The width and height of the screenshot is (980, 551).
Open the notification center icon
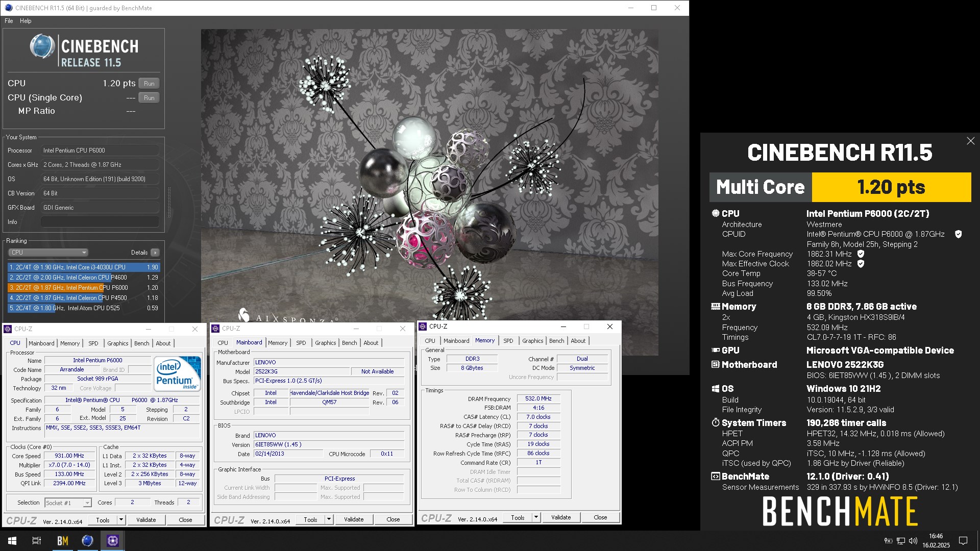[963, 541]
